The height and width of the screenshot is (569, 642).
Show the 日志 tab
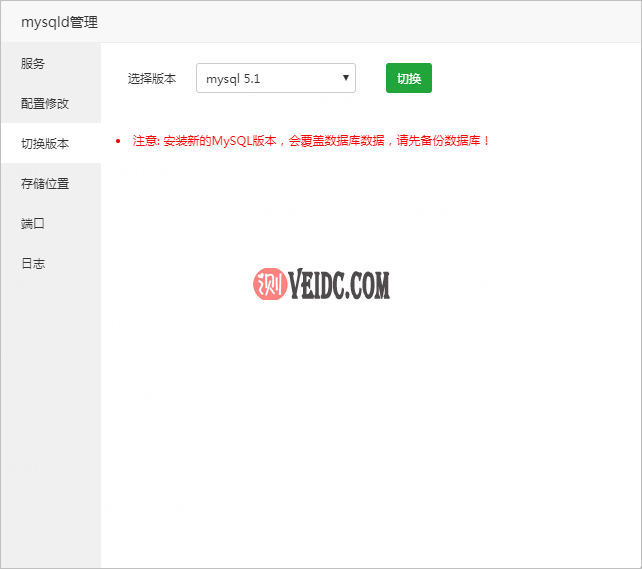[51, 264]
